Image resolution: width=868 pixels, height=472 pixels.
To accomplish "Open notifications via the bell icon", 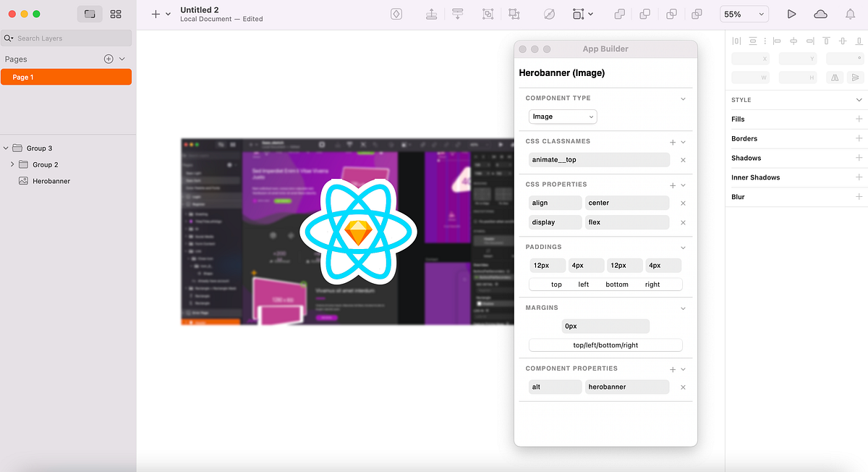I will pyautogui.click(x=849, y=13).
